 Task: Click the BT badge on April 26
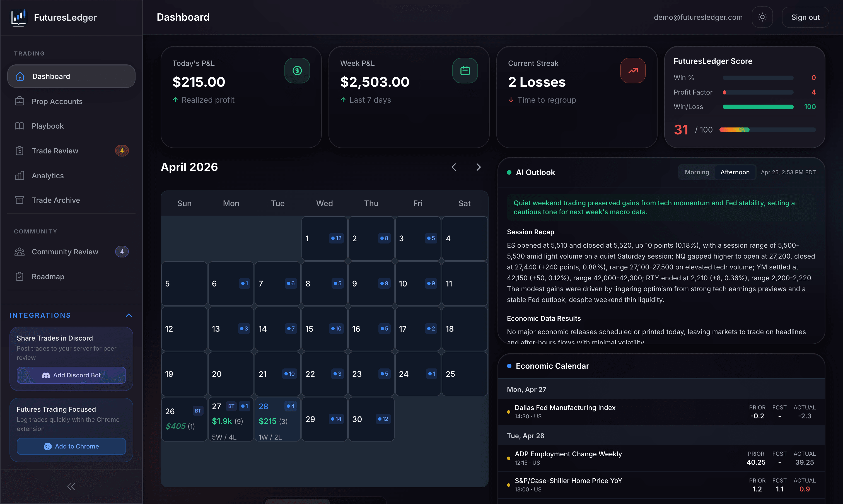click(198, 411)
